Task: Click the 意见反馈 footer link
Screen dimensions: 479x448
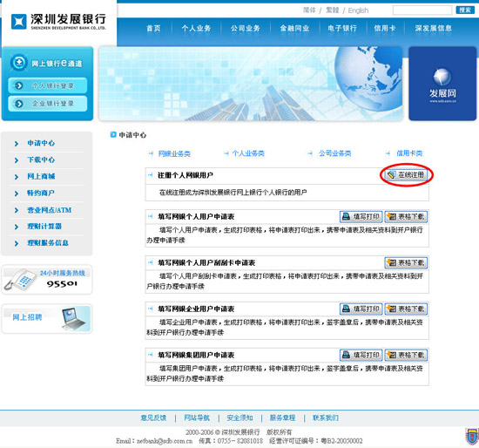Action: pos(153,417)
